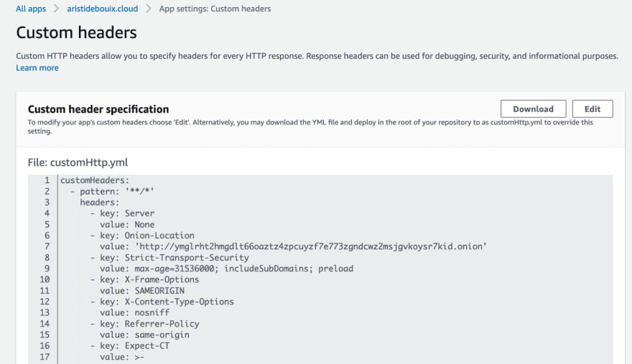Click the .onion URL value line
This screenshot has height=364, width=632.
294,246
